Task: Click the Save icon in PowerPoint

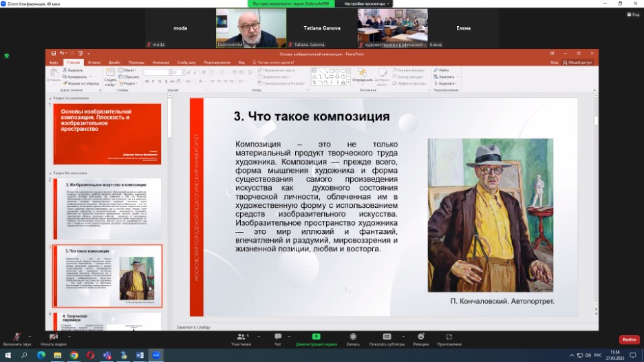Action: (54, 54)
